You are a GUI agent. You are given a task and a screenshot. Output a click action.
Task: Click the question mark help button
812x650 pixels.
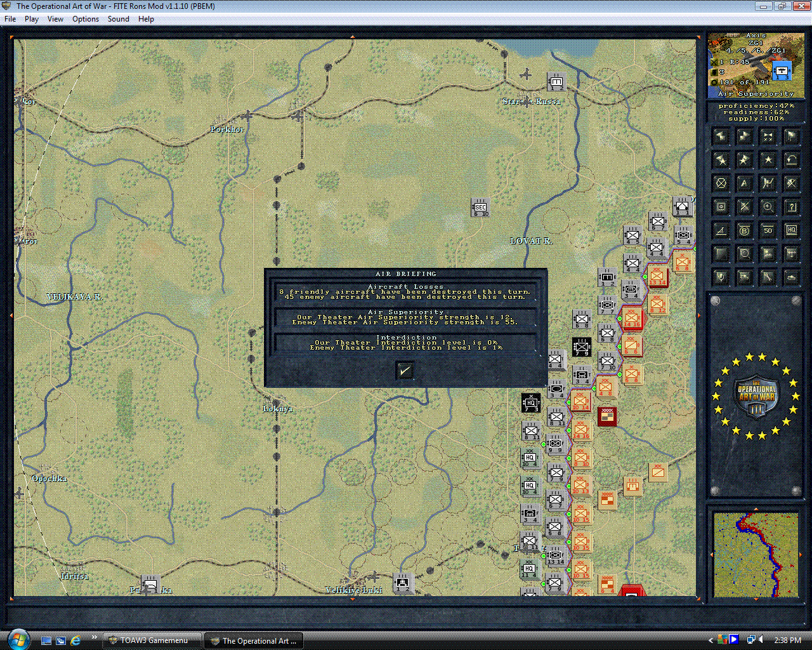pyautogui.click(x=791, y=207)
